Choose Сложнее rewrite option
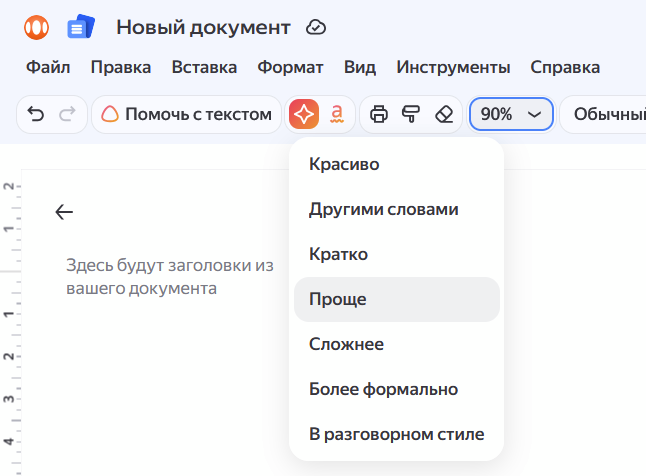Image resolution: width=646 pixels, height=476 pixels. (397, 344)
